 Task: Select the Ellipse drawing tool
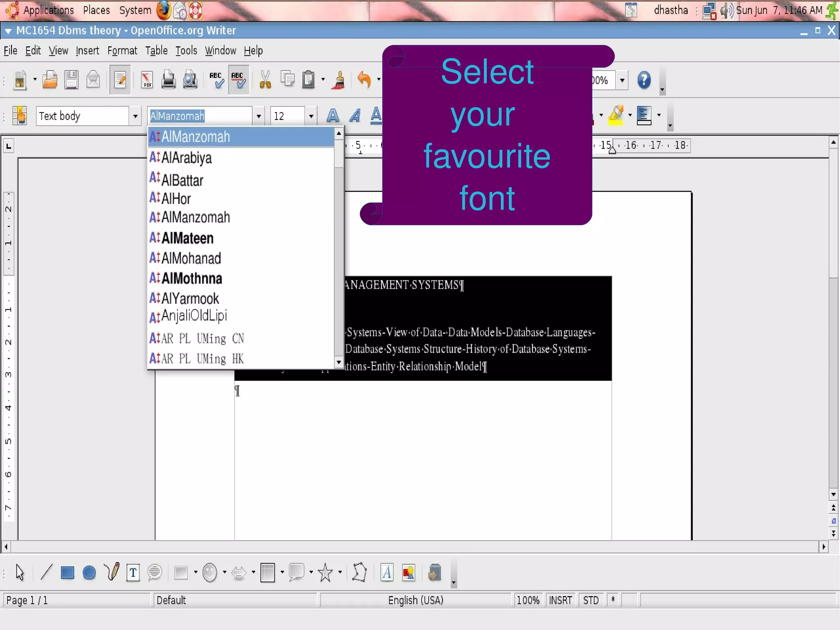point(89,573)
